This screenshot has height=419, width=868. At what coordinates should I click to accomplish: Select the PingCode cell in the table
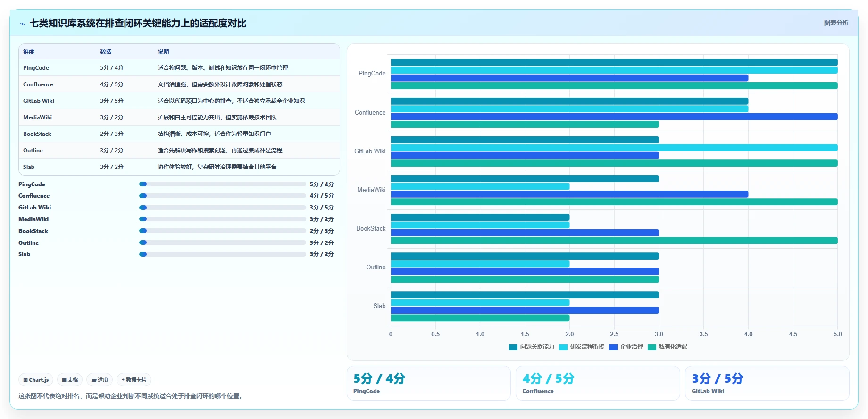click(x=36, y=68)
